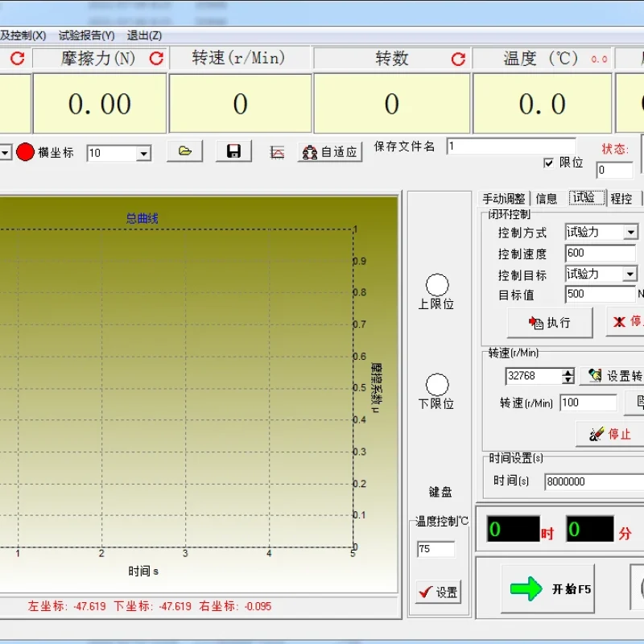Click the 摩擦力 value display 0.00
This screenshot has width=644, height=644.
tap(99, 104)
